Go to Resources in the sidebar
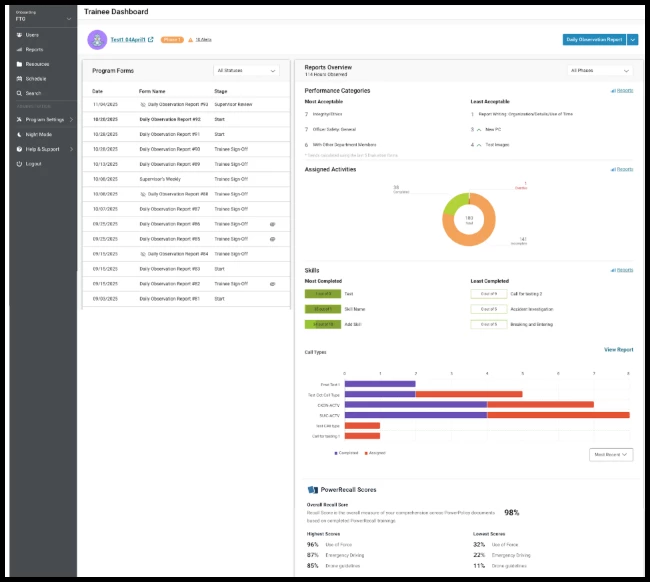The height and width of the screenshot is (582, 650). pos(37,64)
